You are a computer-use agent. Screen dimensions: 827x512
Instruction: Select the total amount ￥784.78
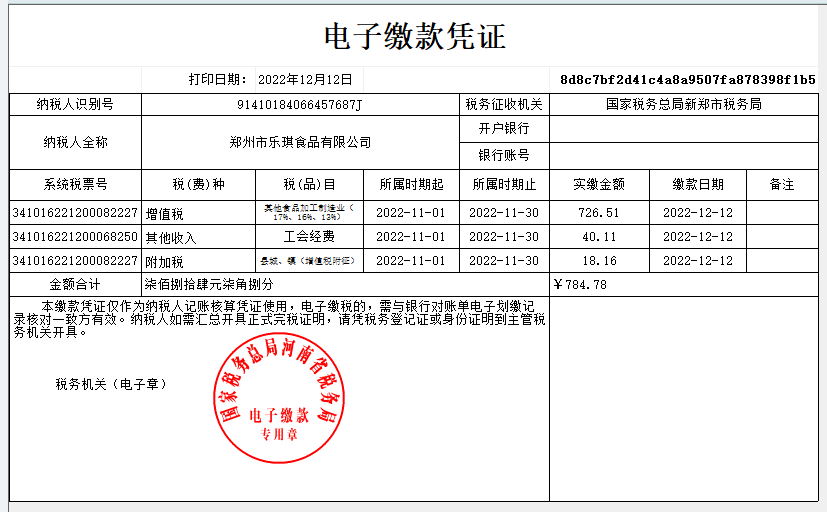pos(580,285)
